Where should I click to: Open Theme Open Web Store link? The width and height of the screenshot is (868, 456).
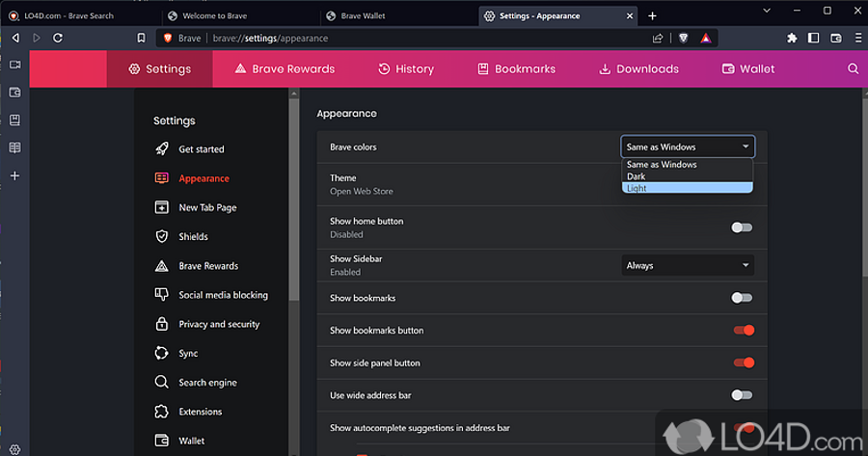point(362,192)
